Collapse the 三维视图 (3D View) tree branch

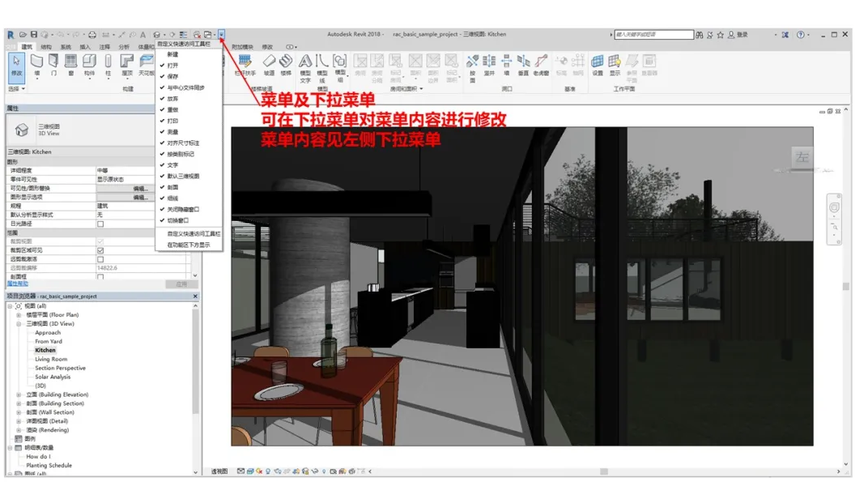click(x=18, y=323)
